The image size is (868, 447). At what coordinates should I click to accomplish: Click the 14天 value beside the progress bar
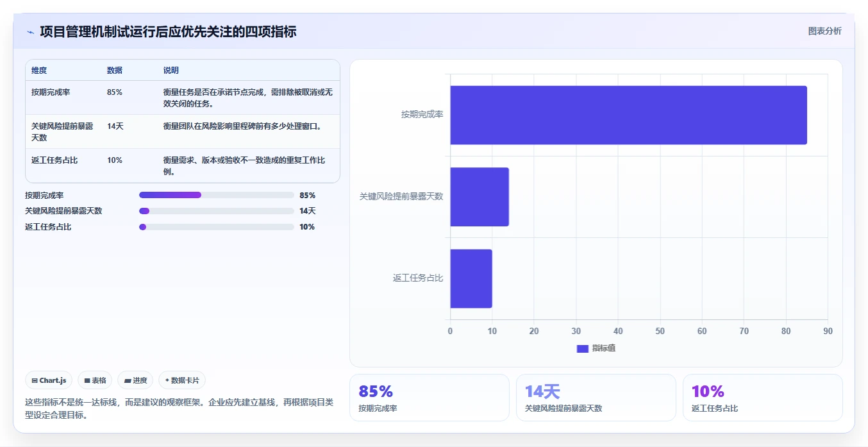(308, 211)
